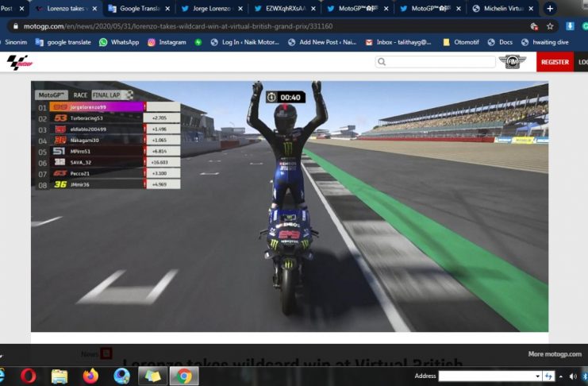Click the MotoGP logo in the site header
The height and width of the screenshot is (386, 588).
(17, 61)
